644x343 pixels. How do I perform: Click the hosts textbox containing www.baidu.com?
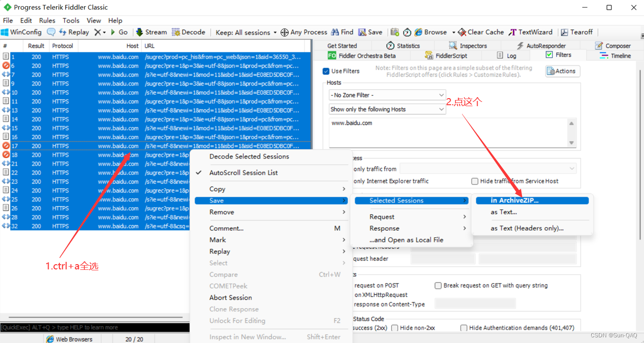(x=448, y=133)
